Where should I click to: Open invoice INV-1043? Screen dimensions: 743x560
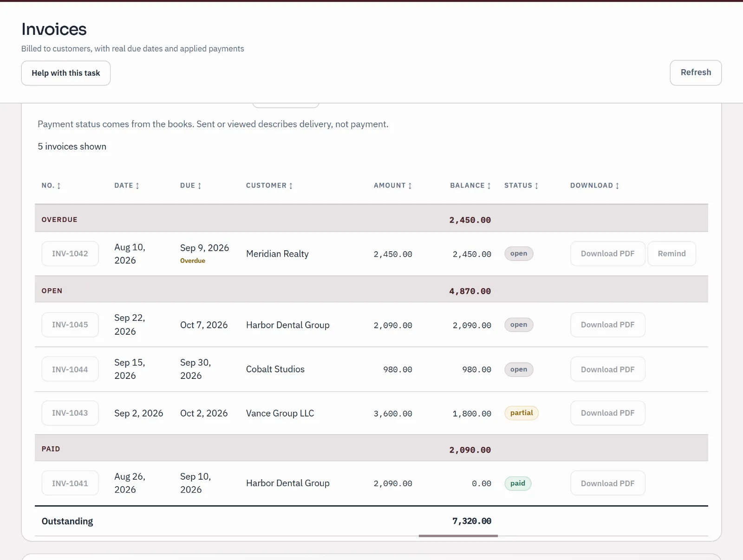[70, 413]
